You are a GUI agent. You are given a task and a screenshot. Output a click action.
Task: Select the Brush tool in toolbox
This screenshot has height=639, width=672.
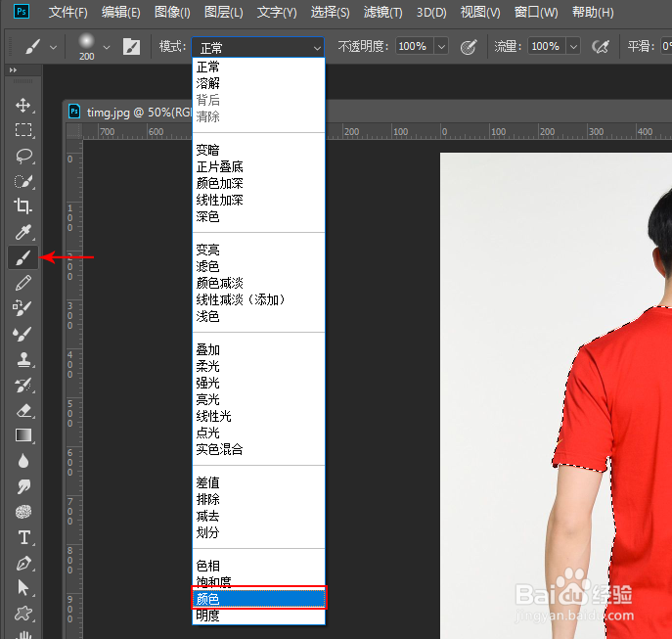point(23,257)
